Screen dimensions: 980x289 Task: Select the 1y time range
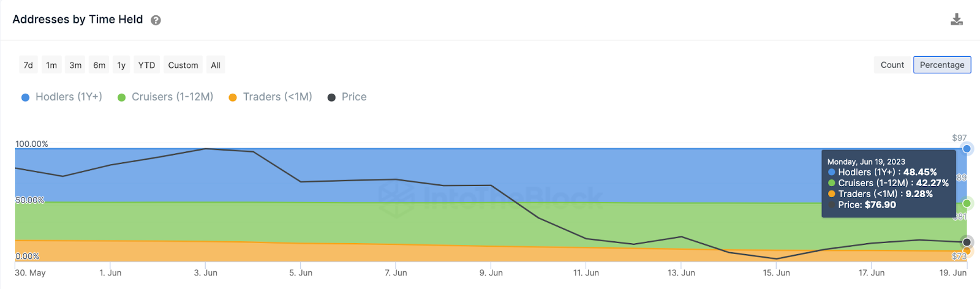(121, 65)
